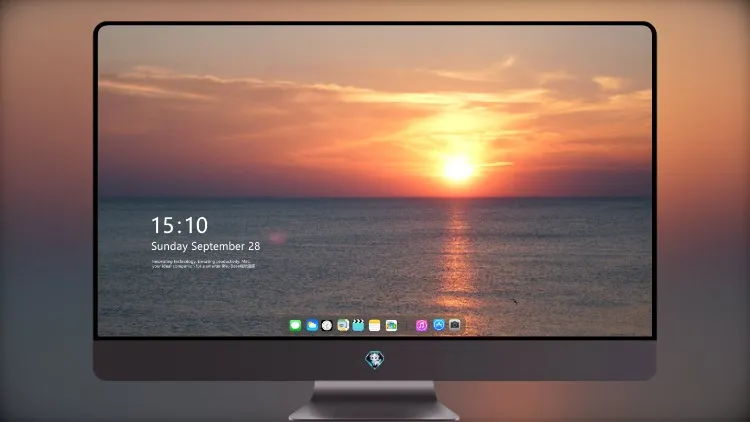Open the Maps app in dock
Viewport: 750px width, 422px height.
pos(343,325)
